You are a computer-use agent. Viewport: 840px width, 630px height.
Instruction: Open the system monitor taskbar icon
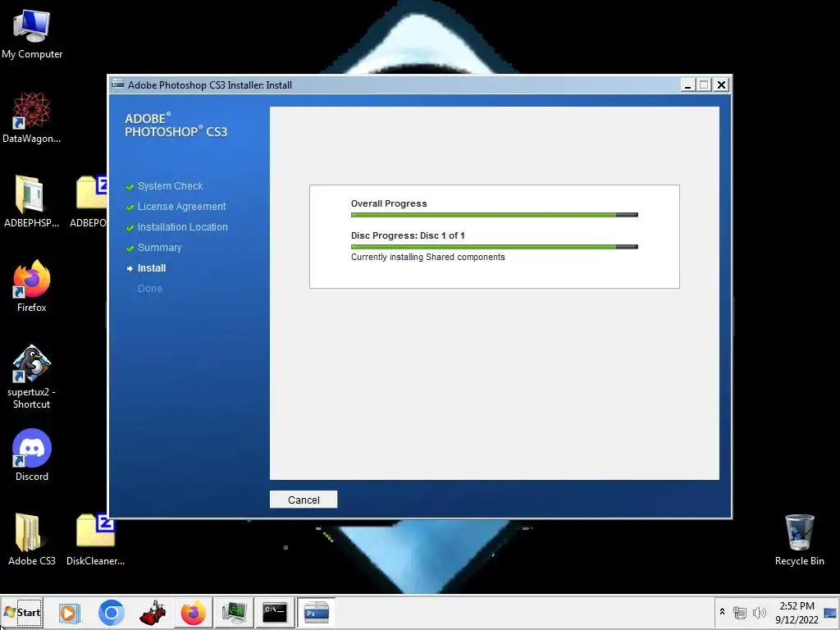click(x=234, y=612)
